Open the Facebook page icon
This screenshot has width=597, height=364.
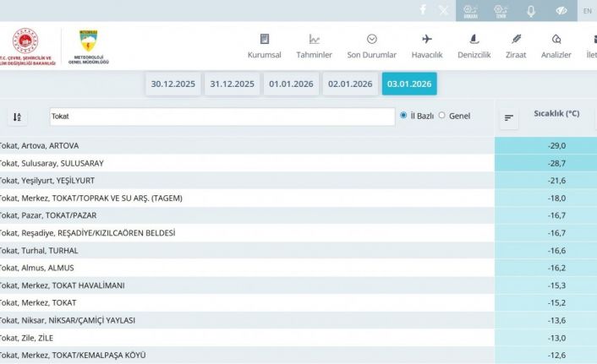pos(423,10)
